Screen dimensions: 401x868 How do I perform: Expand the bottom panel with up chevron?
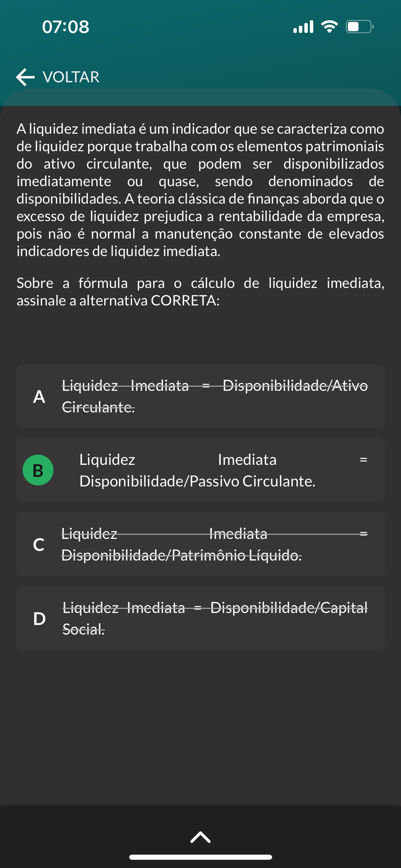click(x=200, y=837)
